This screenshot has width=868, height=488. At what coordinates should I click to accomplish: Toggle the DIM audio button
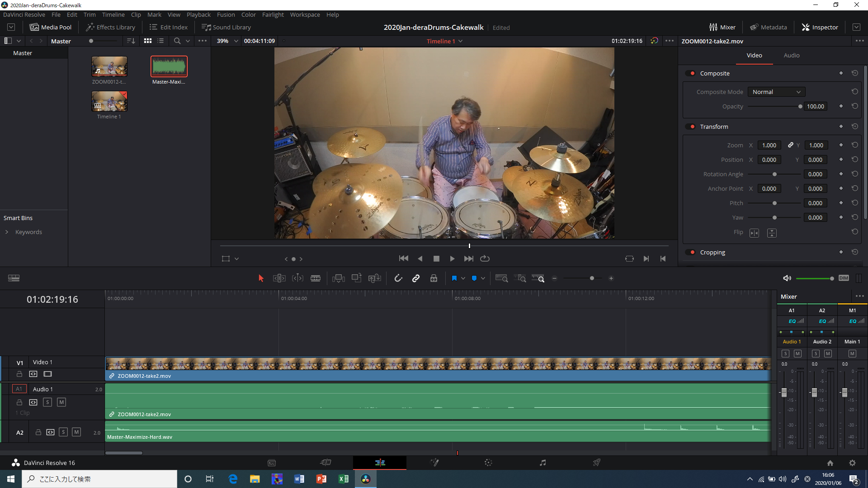coord(844,278)
